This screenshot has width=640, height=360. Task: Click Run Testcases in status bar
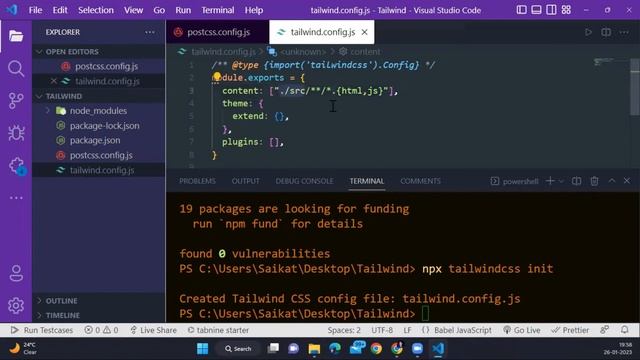pos(42,330)
